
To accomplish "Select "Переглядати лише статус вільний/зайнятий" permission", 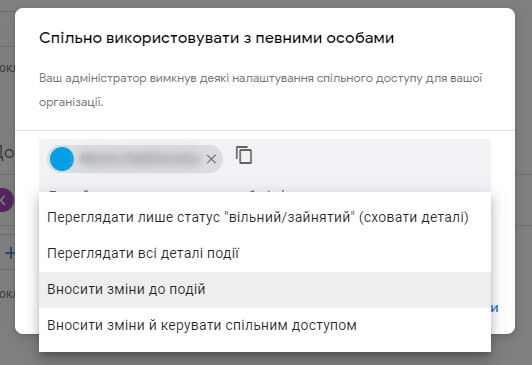I will point(265,217).
